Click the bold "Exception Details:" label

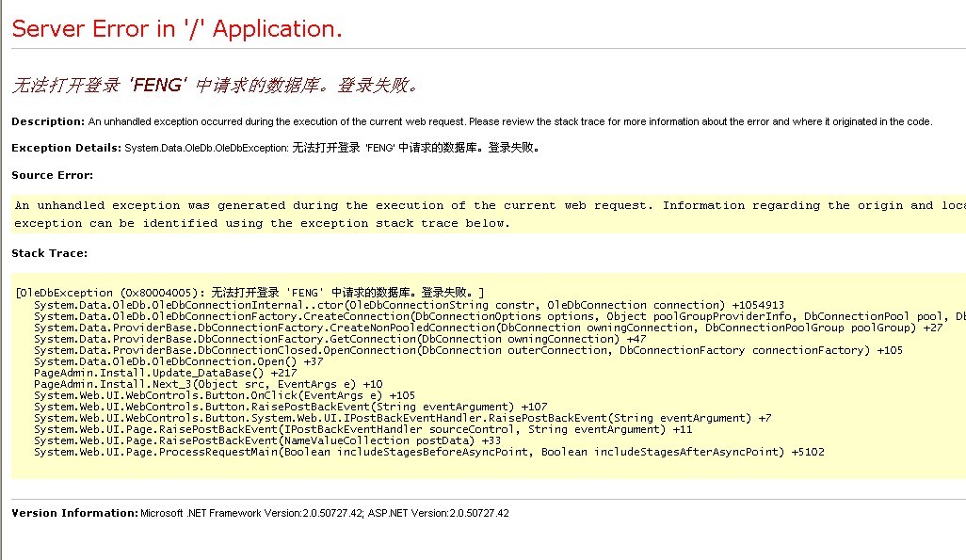pyautogui.click(x=67, y=148)
